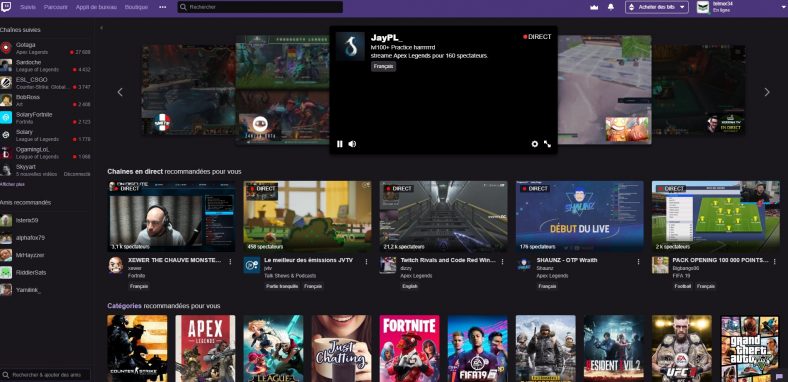Open whispers chat bubble icon

tap(779, 376)
